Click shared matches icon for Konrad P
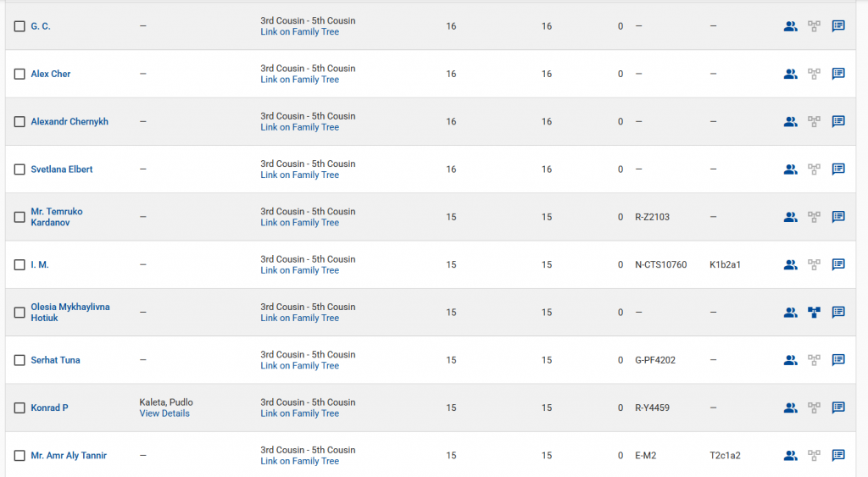 [x=790, y=408]
